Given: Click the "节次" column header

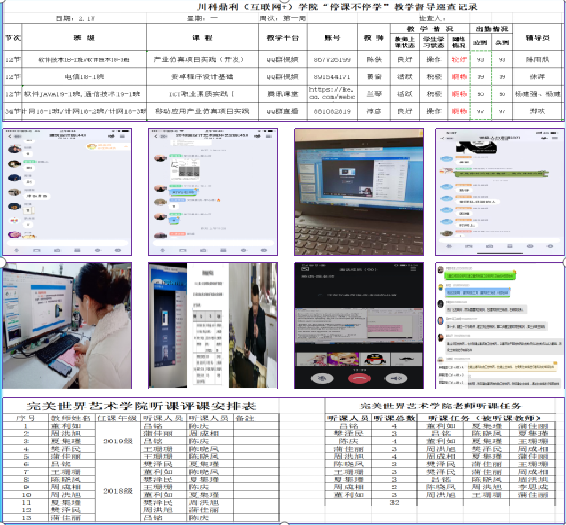Looking at the screenshot, I should coord(13,37).
